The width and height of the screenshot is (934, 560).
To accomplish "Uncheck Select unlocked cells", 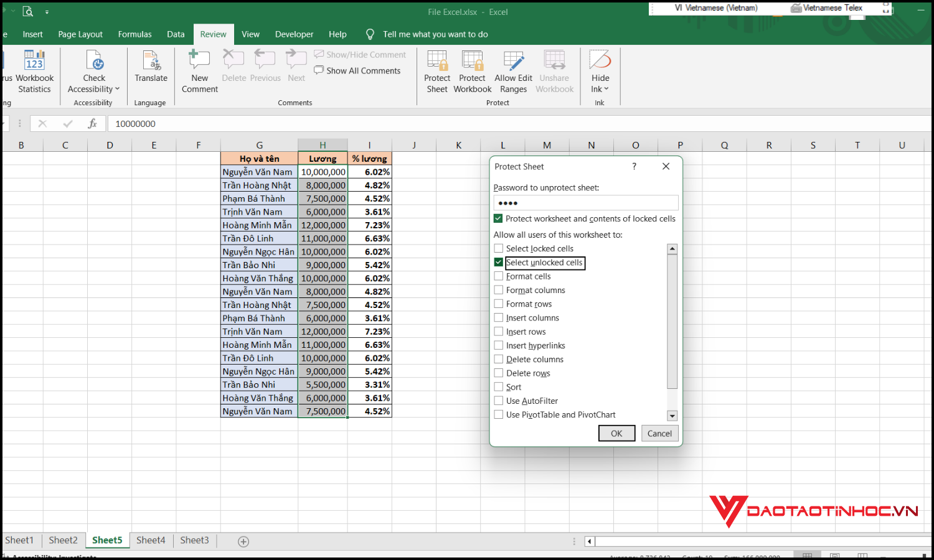I will click(x=499, y=263).
